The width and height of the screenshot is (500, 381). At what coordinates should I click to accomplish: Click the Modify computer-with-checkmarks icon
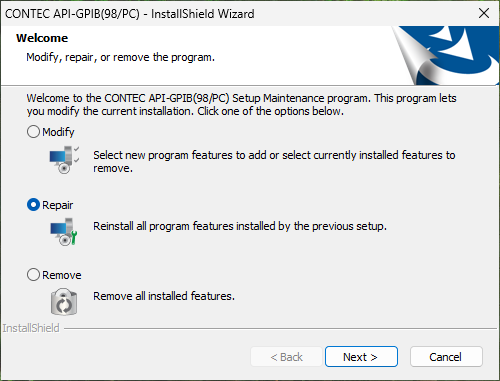pyautogui.click(x=64, y=160)
